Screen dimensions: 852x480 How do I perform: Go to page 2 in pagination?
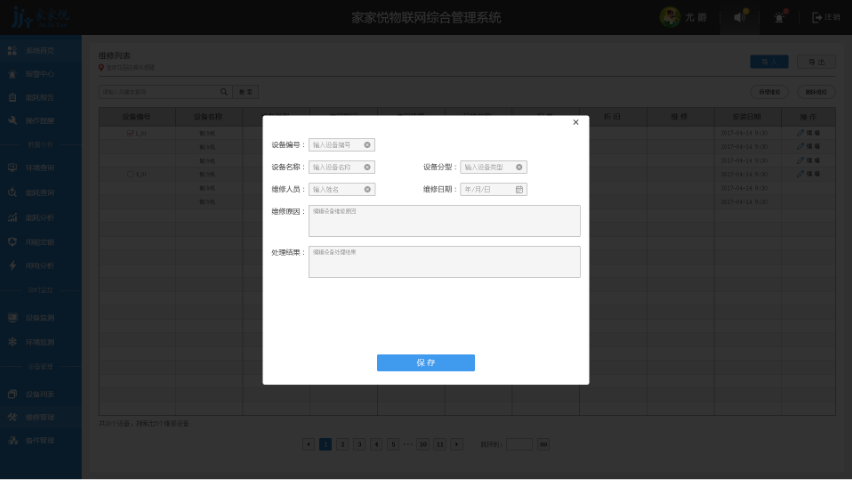pos(342,444)
